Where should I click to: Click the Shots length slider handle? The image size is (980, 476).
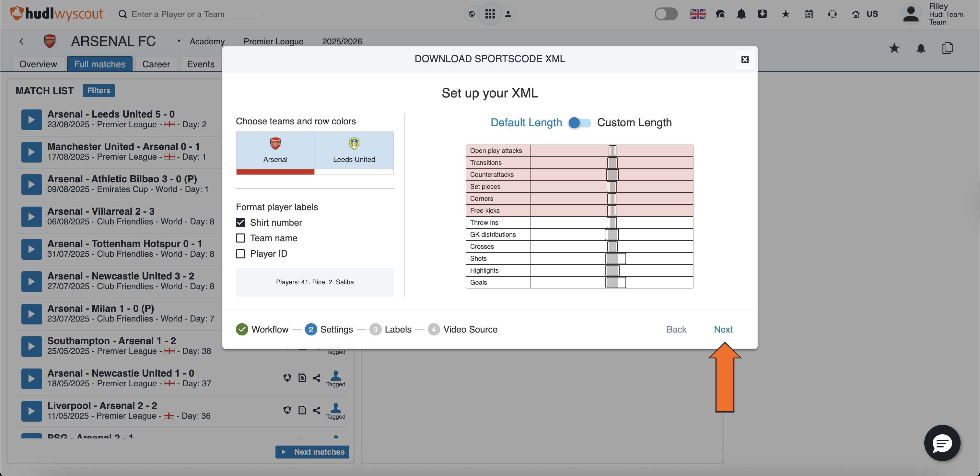pos(615,258)
